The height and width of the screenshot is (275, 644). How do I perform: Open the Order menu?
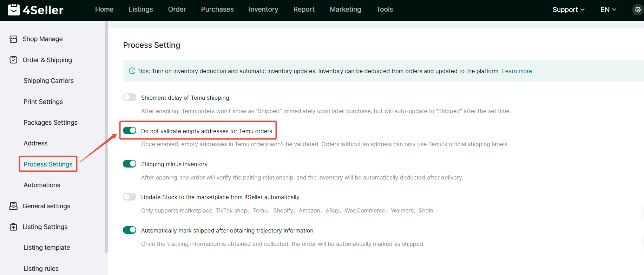click(177, 9)
